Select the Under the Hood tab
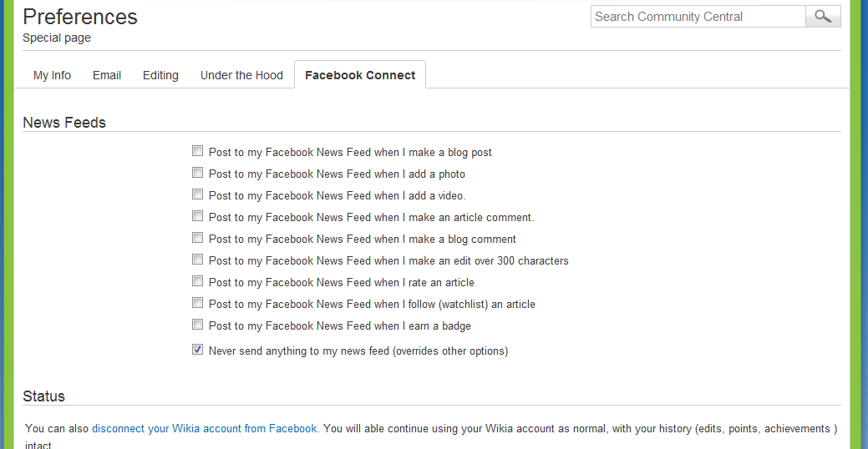Image resolution: width=868 pixels, height=449 pixels. [241, 75]
